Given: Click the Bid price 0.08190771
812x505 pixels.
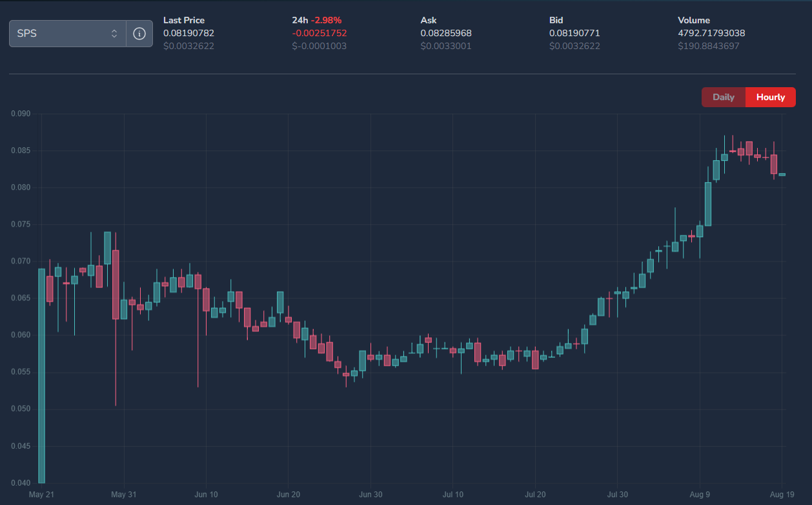Looking at the screenshot, I should [574, 33].
